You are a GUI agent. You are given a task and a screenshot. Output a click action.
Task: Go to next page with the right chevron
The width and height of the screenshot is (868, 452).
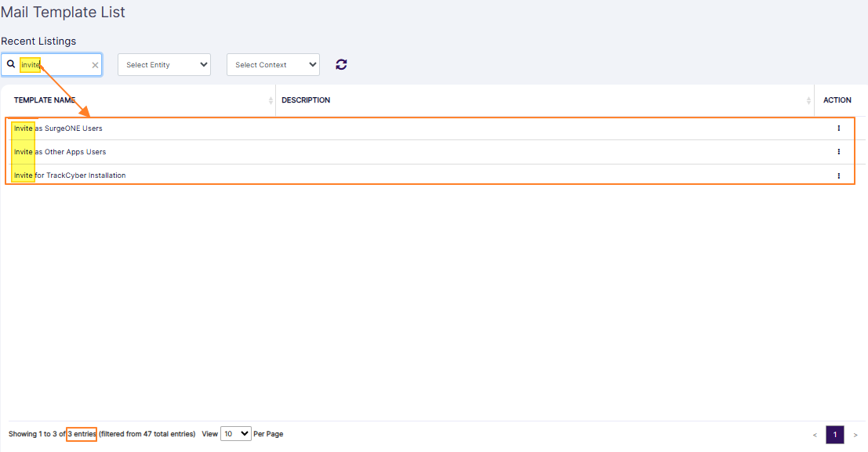[x=855, y=434]
